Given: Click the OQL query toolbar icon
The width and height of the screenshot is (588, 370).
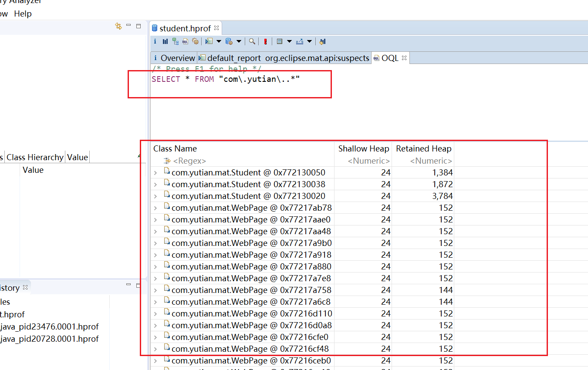Looking at the screenshot, I should (185, 41).
